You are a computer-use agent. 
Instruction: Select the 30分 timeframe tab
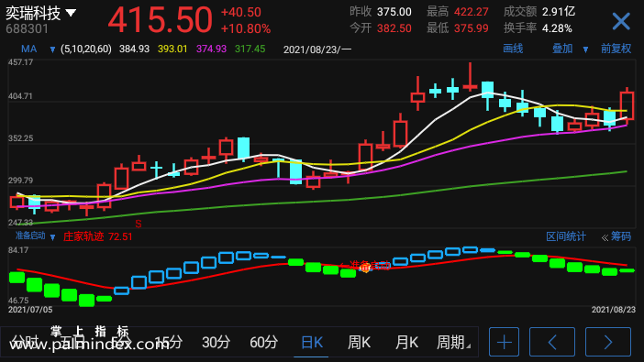pyautogui.click(x=216, y=342)
